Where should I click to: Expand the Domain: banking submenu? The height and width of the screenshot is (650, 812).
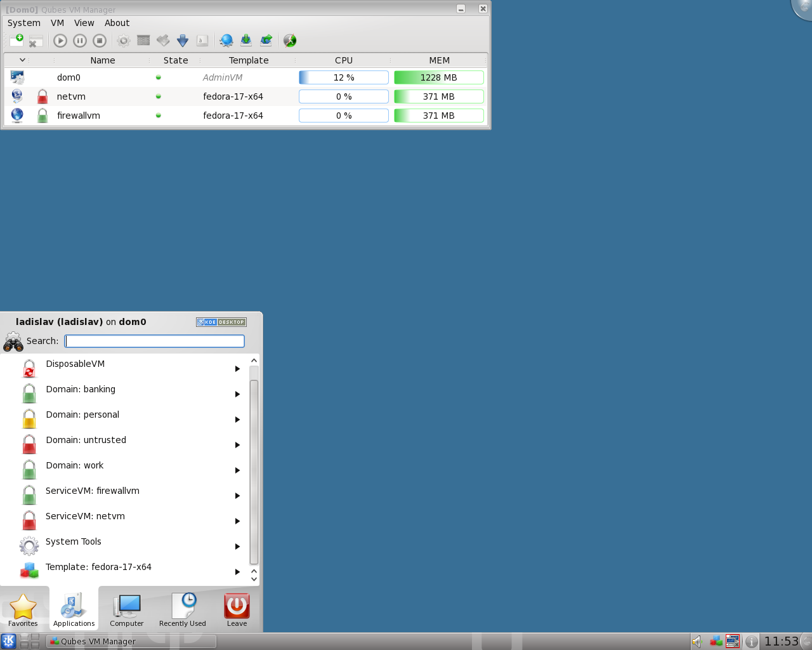pyautogui.click(x=238, y=394)
